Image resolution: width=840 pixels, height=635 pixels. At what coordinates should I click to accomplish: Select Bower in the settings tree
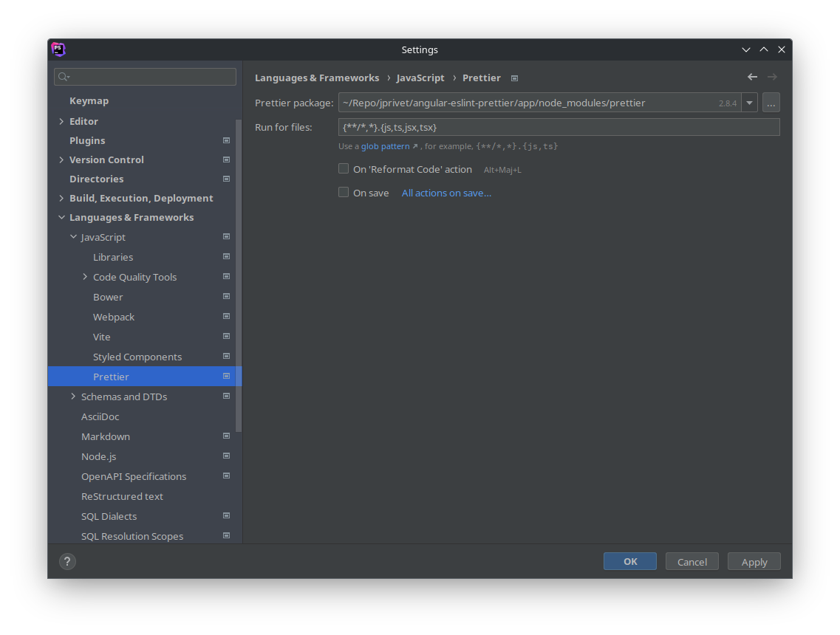click(x=108, y=297)
